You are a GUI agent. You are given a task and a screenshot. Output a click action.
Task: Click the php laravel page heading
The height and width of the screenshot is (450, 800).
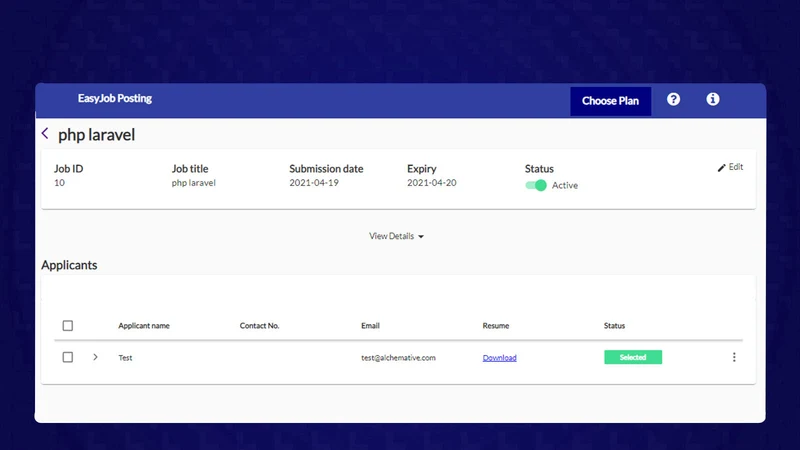[x=96, y=135]
